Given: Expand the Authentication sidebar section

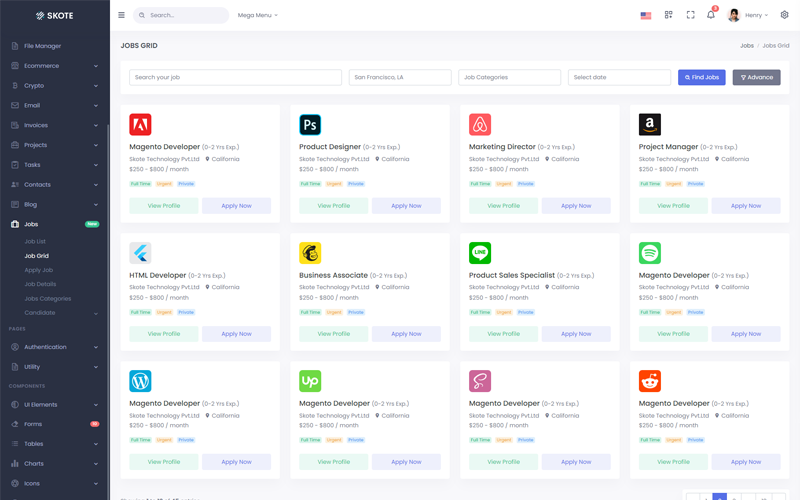Looking at the screenshot, I should click(x=55, y=347).
